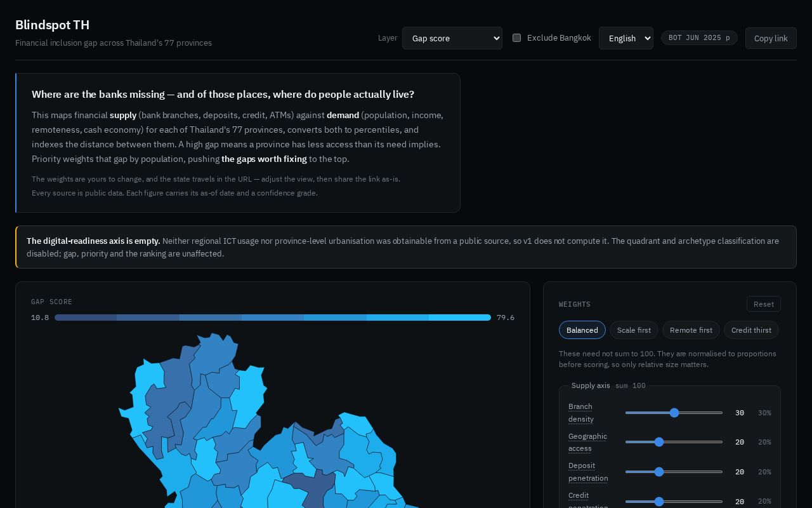This screenshot has height=508, width=812.
Task: Click the Deposit penetration slider handle
Action: tap(659, 472)
